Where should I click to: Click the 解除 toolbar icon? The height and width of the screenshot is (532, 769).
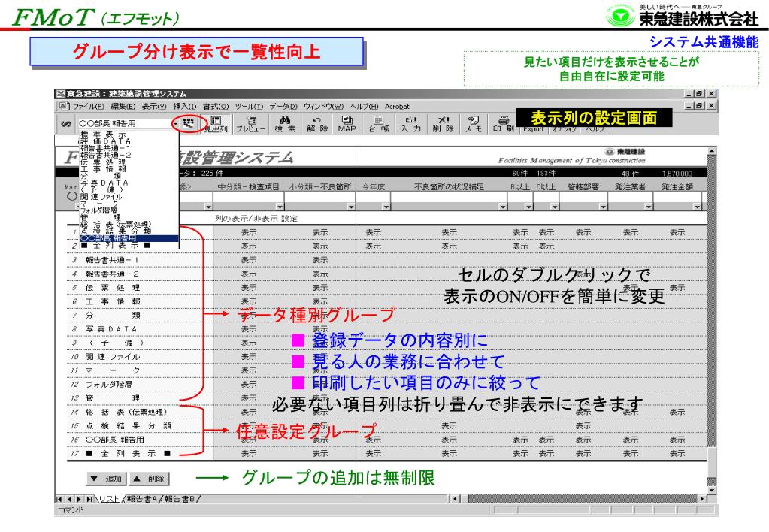point(316,125)
